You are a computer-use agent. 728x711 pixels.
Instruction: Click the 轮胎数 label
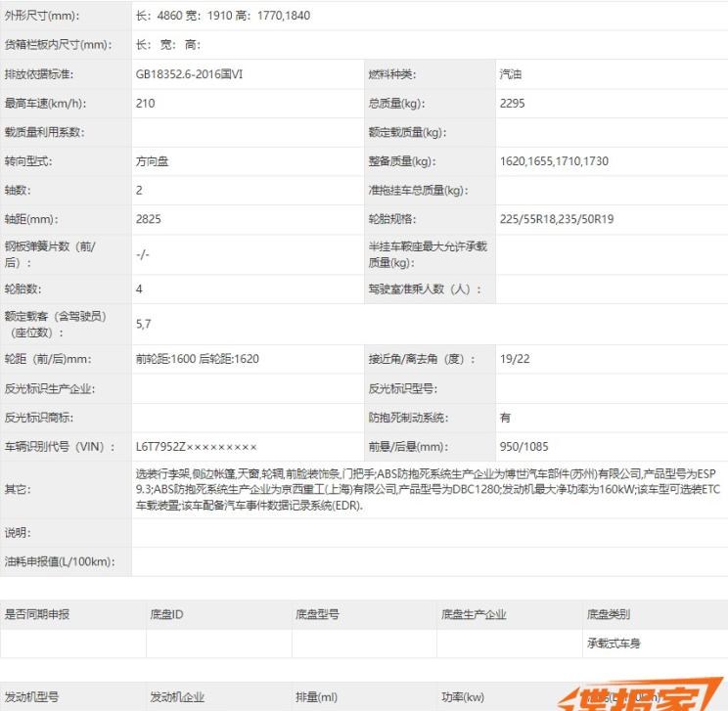(23, 289)
